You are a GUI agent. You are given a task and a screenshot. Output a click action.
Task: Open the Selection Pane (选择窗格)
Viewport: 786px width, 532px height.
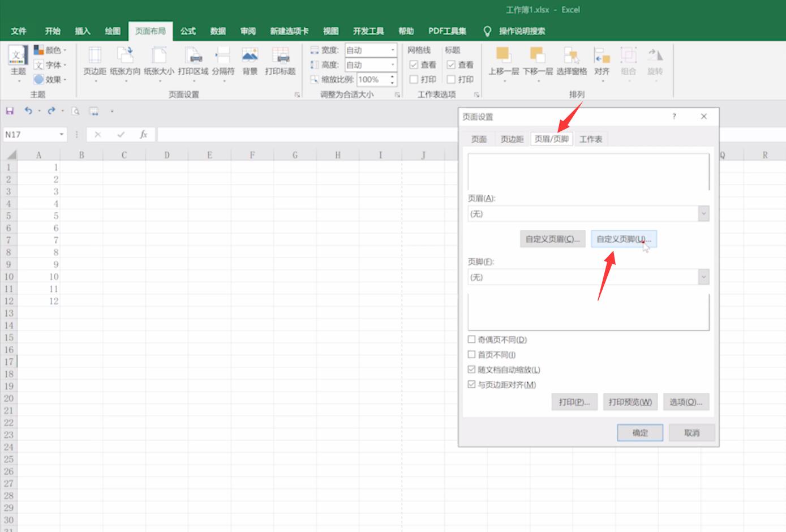pyautogui.click(x=572, y=61)
